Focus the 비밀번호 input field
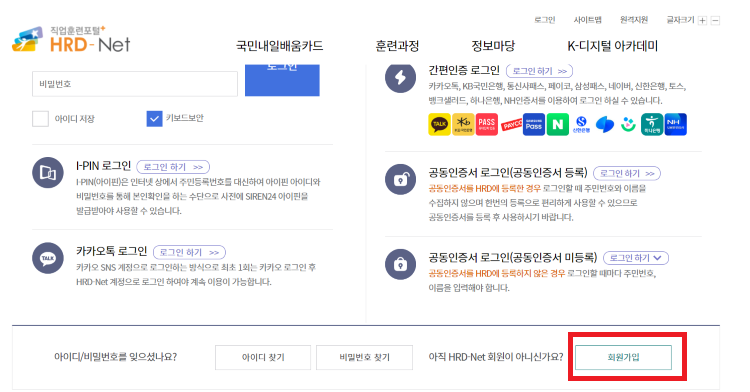This screenshot has height=392, width=750. pos(135,84)
